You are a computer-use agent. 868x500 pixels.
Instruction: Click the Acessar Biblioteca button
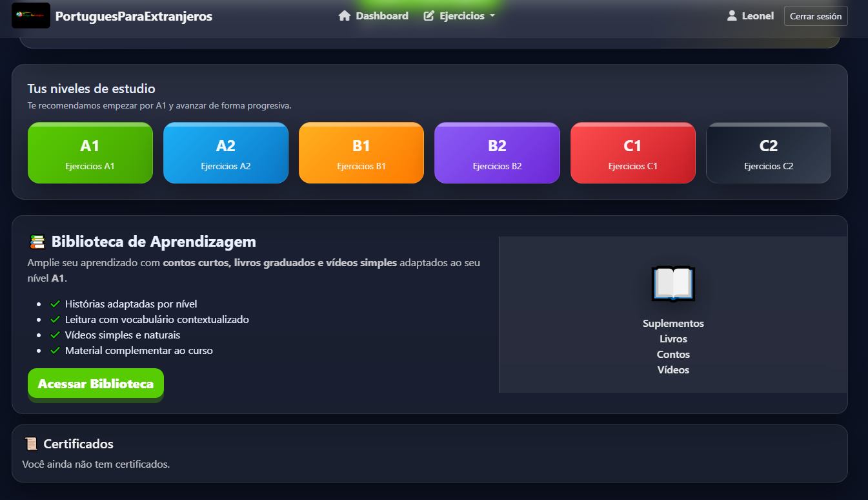coord(96,384)
